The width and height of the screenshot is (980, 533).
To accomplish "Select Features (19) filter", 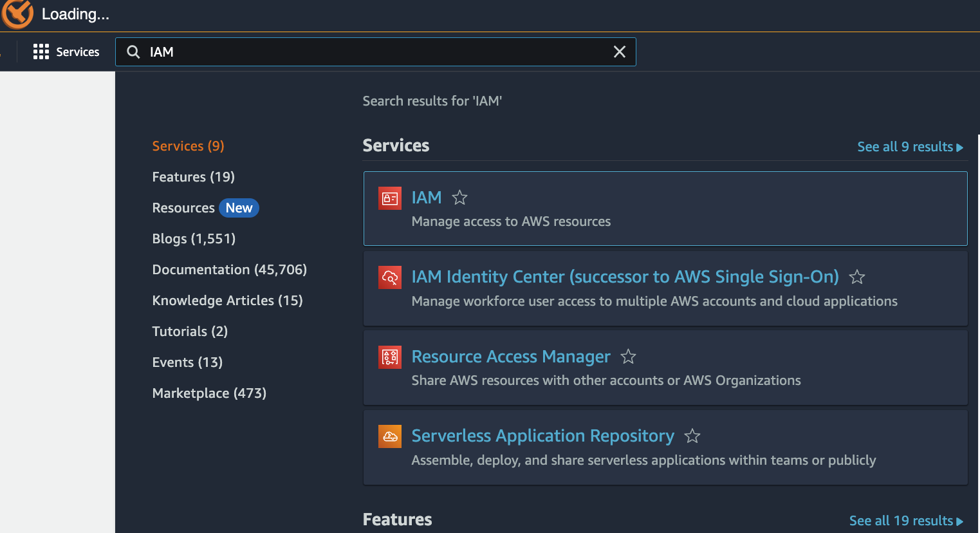I will [x=194, y=177].
